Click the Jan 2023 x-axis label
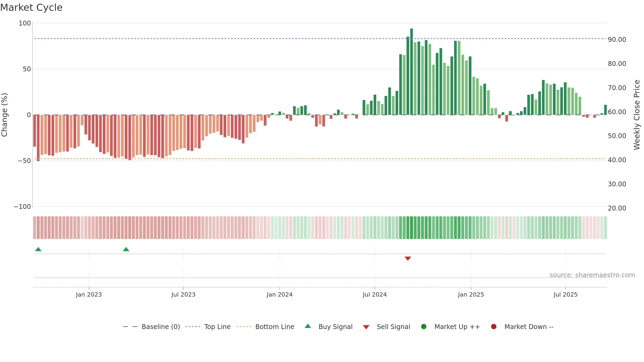This screenshot has width=644, height=362. (89, 294)
